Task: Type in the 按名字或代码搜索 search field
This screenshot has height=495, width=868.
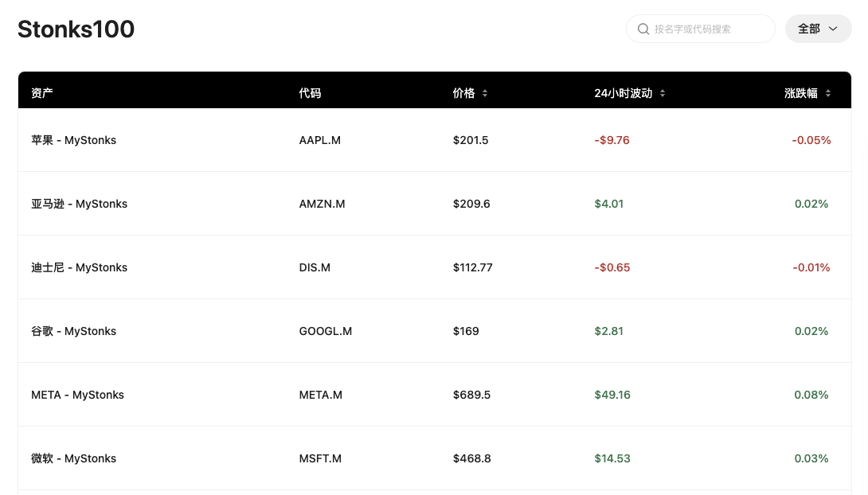Action: [709, 29]
